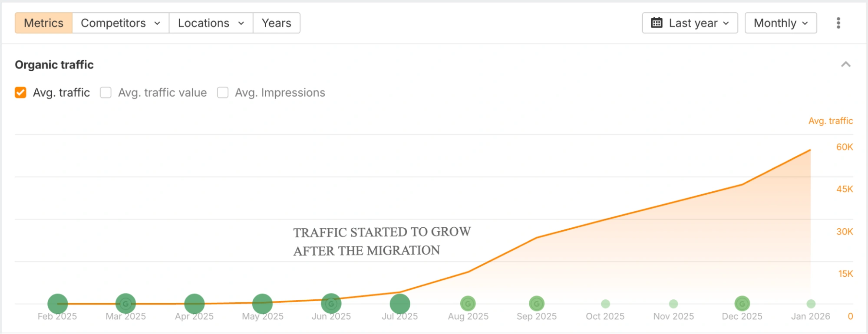The image size is (868, 334).
Task: Select the green update dot at Aug 2025
Action: point(468,303)
